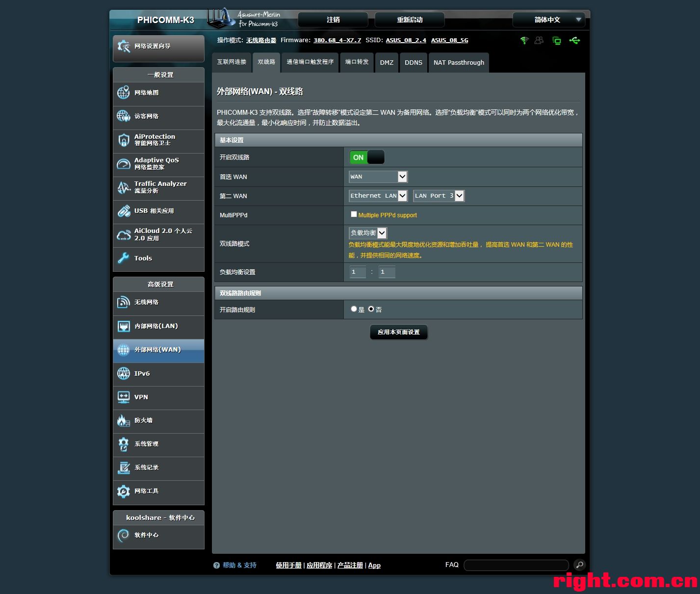Click first load balance ratio field
700x594 pixels.
[358, 272]
